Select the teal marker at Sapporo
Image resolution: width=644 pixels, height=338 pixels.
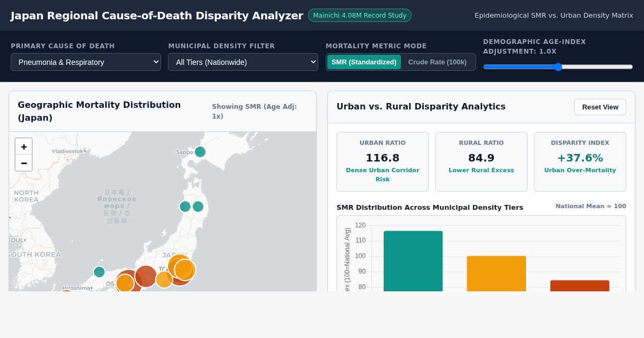coord(200,152)
